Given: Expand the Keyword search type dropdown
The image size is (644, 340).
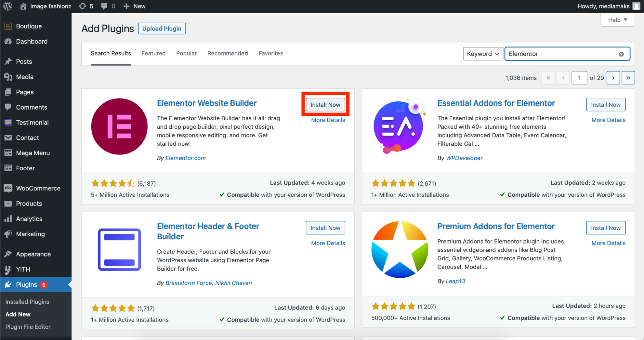Looking at the screenshot, I should pos(483,54).
